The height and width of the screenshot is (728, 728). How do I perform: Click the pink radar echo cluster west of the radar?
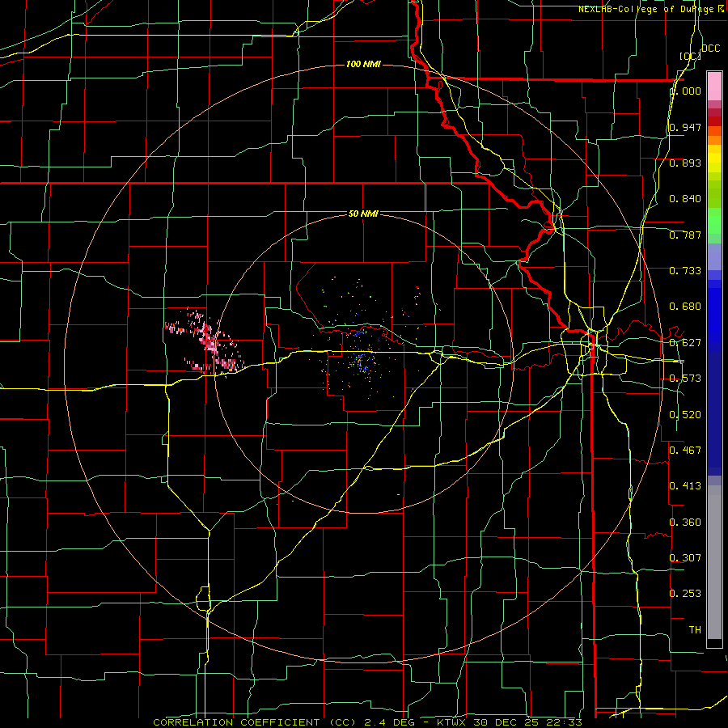pyautogui.click(x=205, y=341)
